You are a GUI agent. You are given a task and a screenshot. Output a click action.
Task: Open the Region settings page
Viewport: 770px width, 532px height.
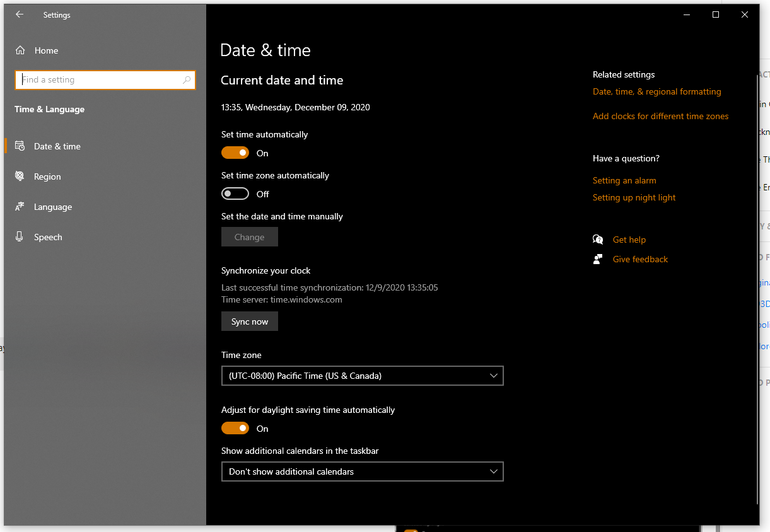coord(47,176)
